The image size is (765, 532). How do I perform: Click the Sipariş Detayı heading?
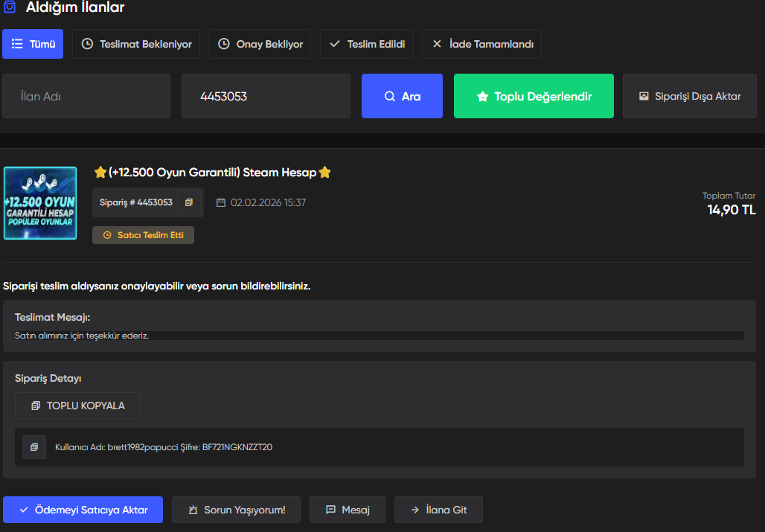(48, 379)
